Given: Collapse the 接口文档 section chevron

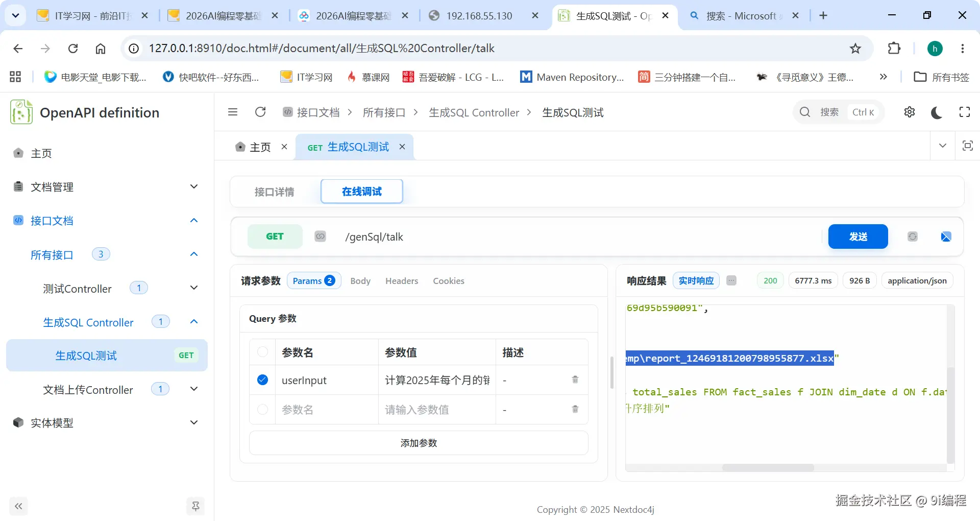Looking at the screenshot, I should tap(194, 220).
